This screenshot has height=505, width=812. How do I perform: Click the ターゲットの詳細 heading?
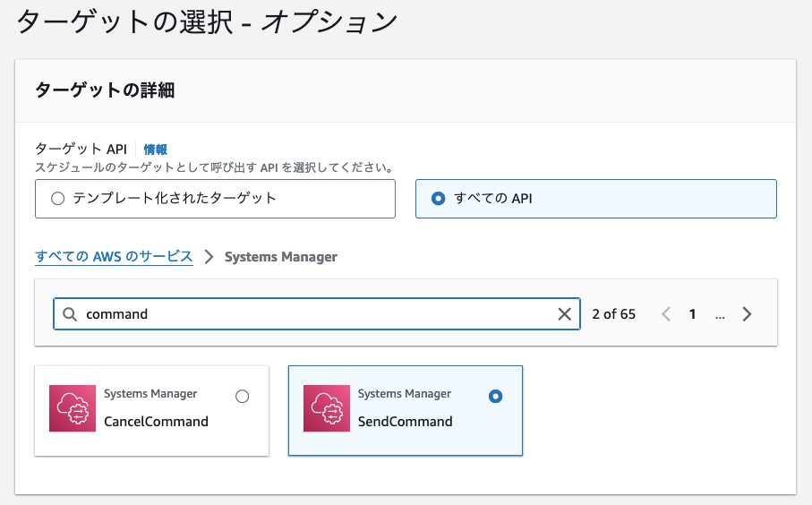[x=105, y=90]
